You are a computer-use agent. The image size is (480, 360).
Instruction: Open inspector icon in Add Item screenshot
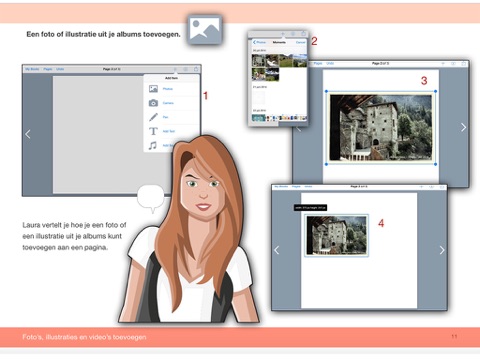pos(186,69)
